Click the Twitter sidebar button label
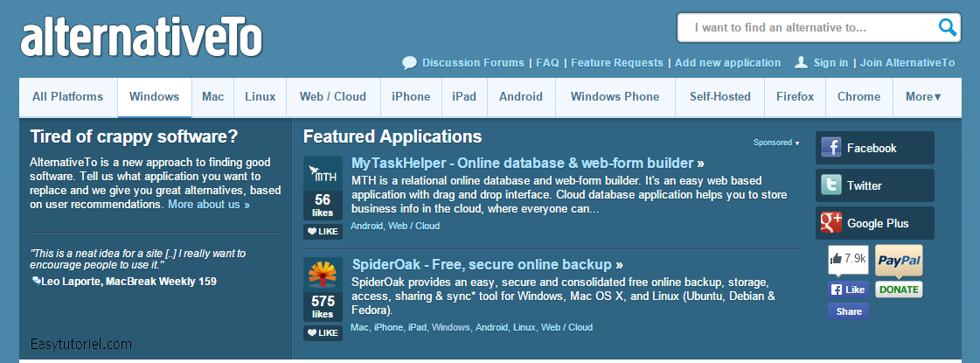Screen dimensions: 980x363 [865, 186]
